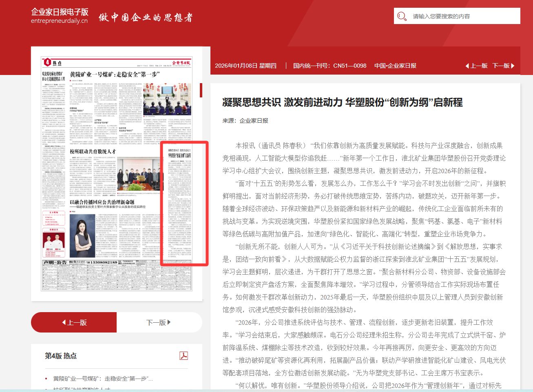
Task: Click the article title 凝聚思想共识 激发前进动力
Action: pyautogui.click(x=342, y=102)
